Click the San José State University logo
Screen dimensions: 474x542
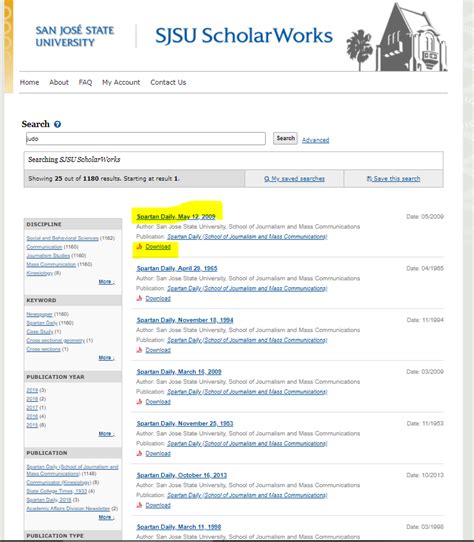point(74,36)
